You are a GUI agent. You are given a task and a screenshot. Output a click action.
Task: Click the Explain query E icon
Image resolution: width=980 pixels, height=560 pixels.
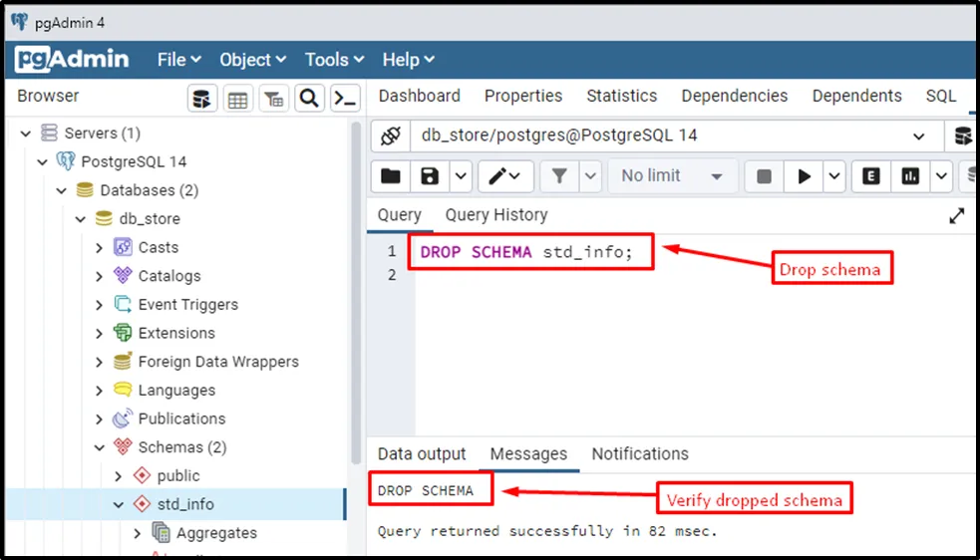pyautogui.click(x=871, y=176)
